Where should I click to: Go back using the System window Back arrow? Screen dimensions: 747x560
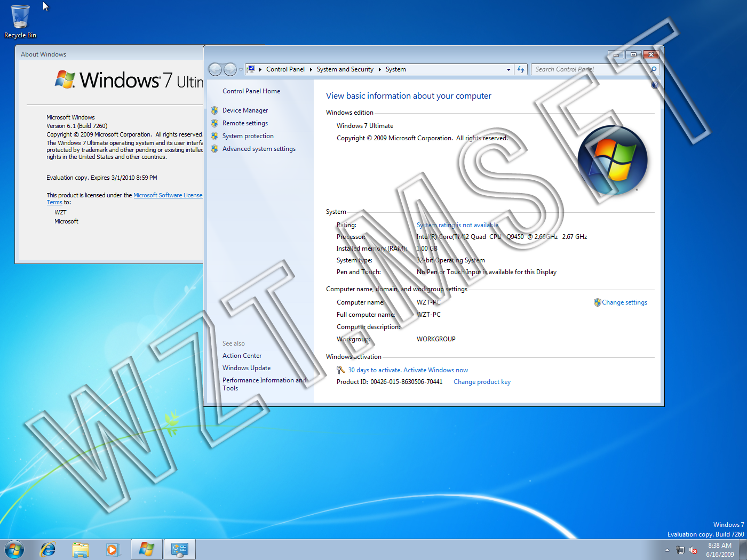click(216, 69)
